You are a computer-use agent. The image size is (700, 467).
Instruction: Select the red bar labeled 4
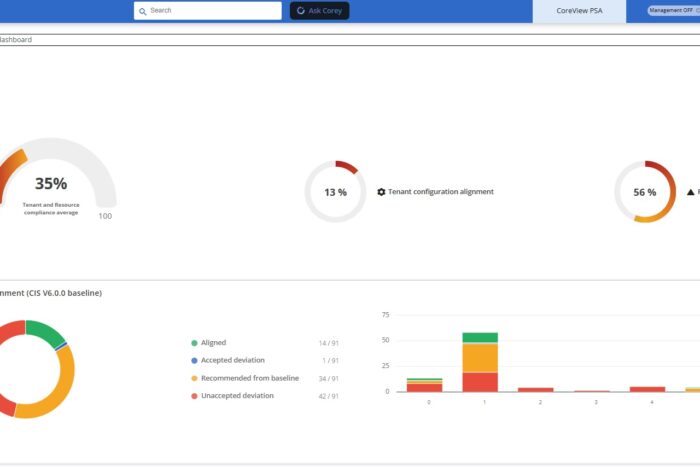[x=647, y=389]
